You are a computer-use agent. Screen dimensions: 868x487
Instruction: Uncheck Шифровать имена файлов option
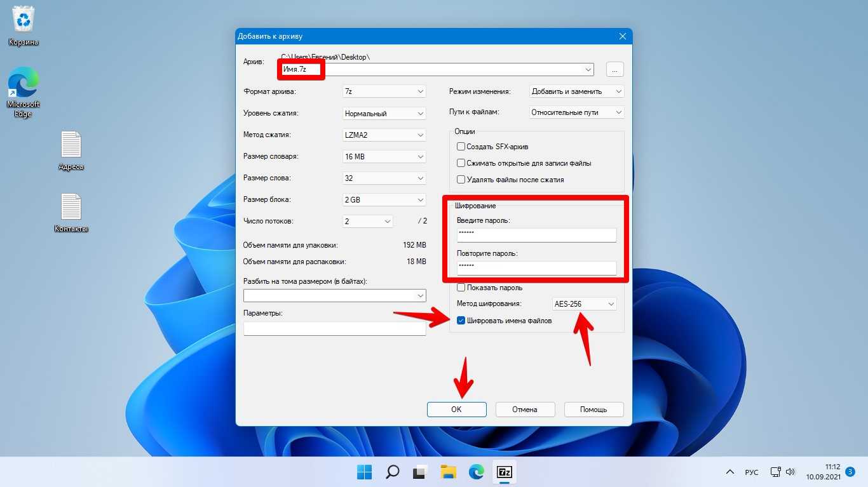pos(461,321)
